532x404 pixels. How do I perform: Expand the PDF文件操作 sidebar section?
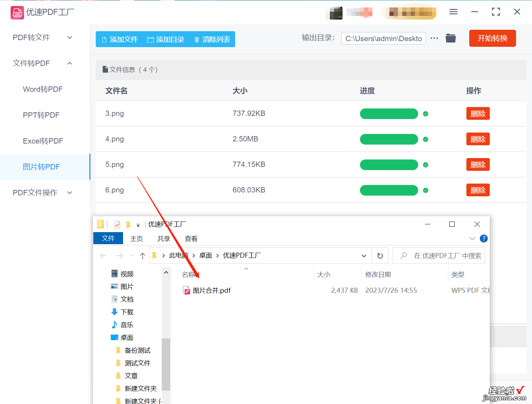point(70,193)
